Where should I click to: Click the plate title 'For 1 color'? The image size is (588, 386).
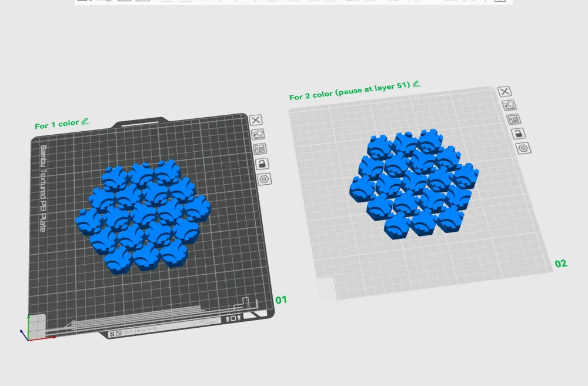(56, 123)
